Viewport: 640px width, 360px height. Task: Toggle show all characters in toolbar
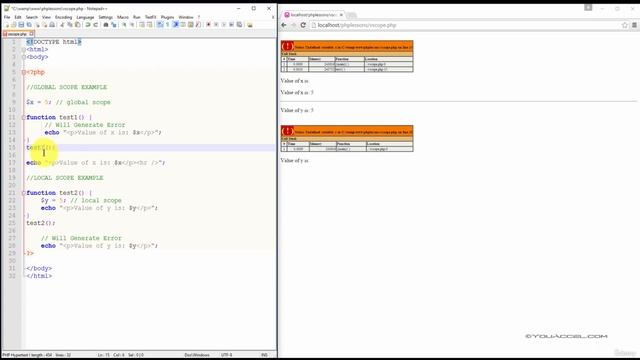[167, 25]
